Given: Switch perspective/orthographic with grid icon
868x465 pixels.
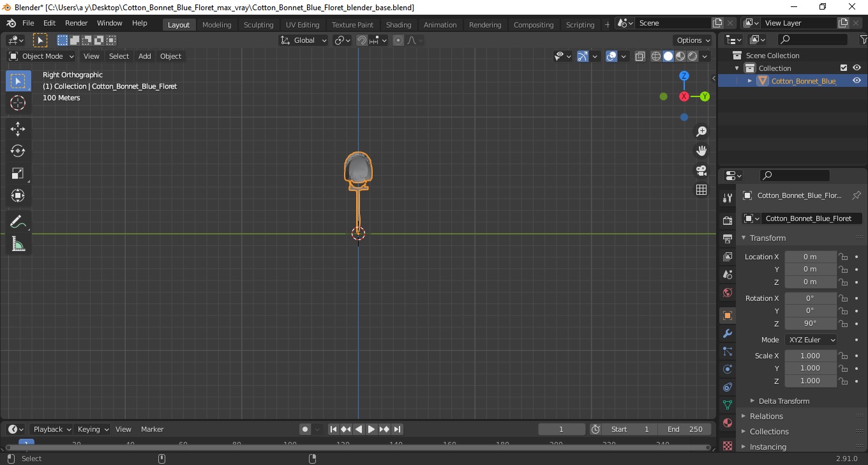Looking at the screenshot, I should (x=701, y=190).
